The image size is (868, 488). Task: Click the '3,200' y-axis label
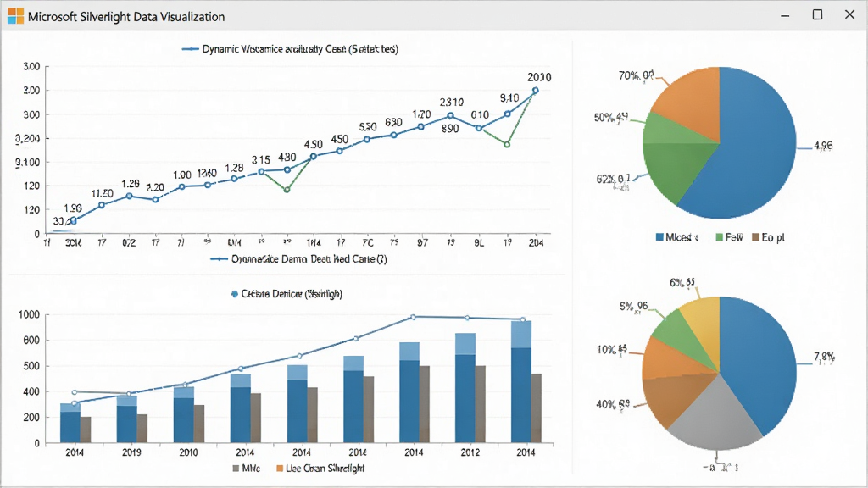[x=27, y=138]
